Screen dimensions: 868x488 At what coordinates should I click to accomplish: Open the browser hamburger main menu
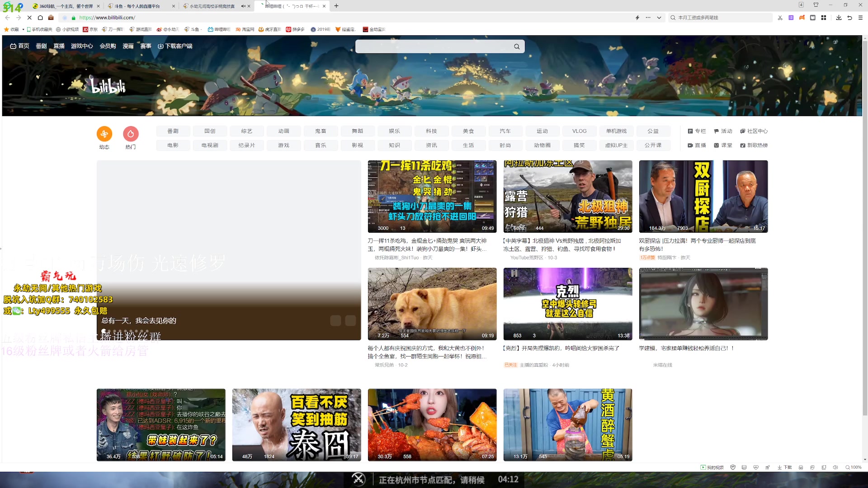coord(860,18)
